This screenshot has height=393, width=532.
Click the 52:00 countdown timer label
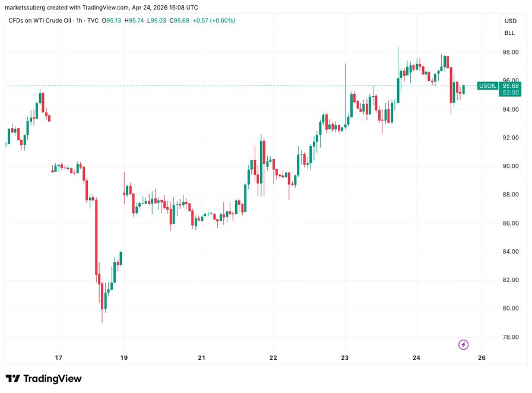[x=511, y=93]
